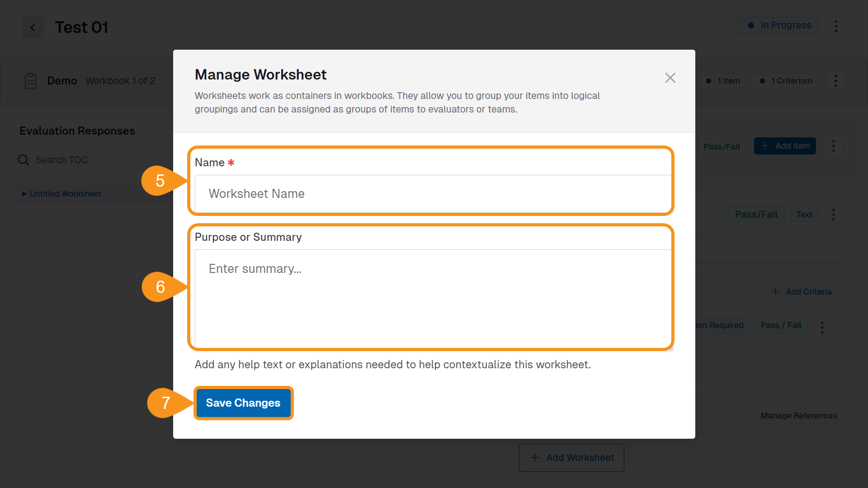
Task: Click the Demo workbook clipboard icon
Action: pyautogui.click(x=30, y=80)
